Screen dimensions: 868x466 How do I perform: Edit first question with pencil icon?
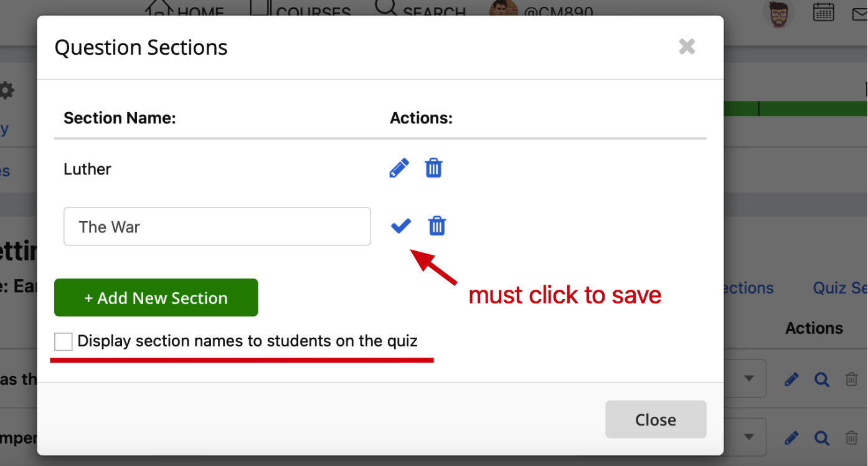[x=791, y=379]
